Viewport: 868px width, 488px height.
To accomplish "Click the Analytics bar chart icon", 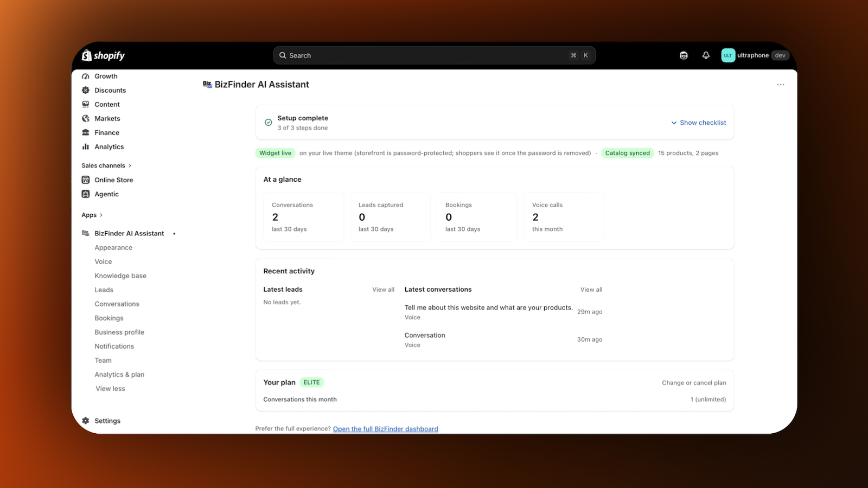I will [x=86, y=147].
